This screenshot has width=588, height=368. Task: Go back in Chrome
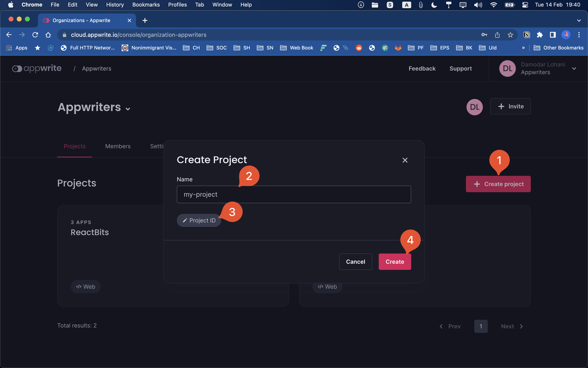pos(9,35)
